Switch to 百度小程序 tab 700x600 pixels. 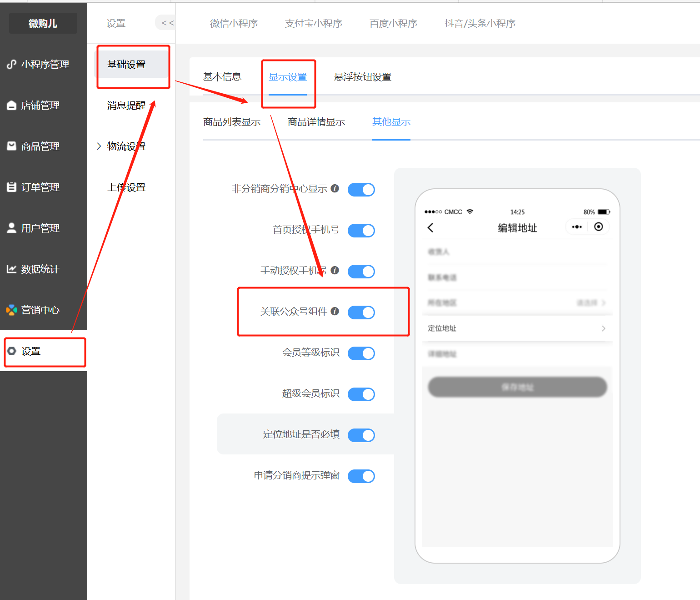pos(394,23)
